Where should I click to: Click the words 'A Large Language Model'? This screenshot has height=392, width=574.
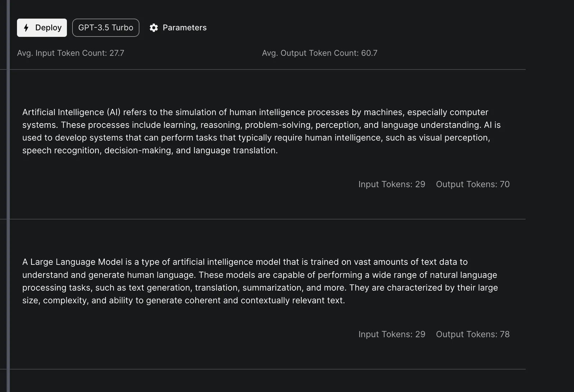[x=72, y=262]
